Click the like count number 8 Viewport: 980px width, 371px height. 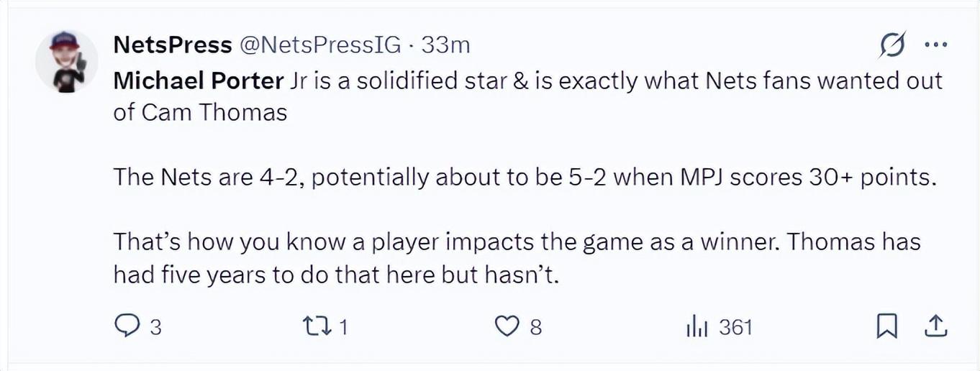pos(535,328)
